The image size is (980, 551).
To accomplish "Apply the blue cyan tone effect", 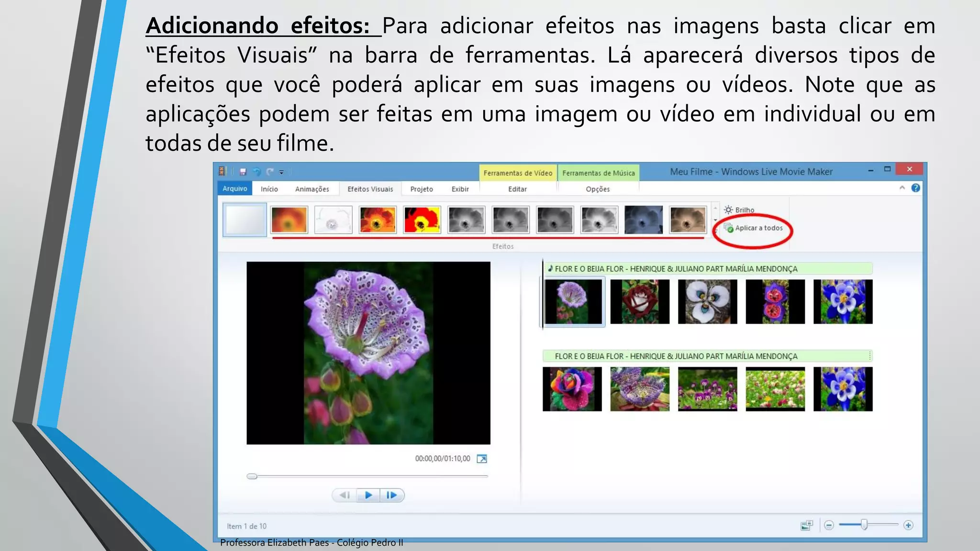I will pos(644,220).
